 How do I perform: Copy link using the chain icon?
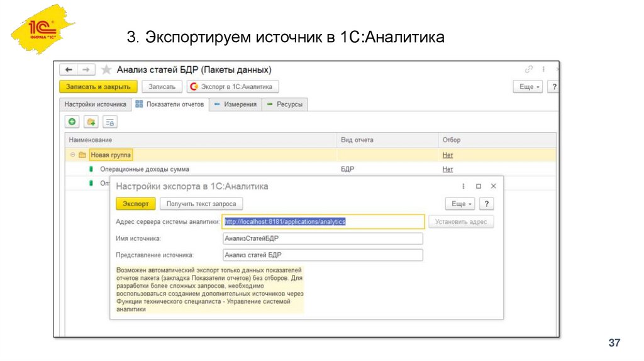tap(528, 69)
